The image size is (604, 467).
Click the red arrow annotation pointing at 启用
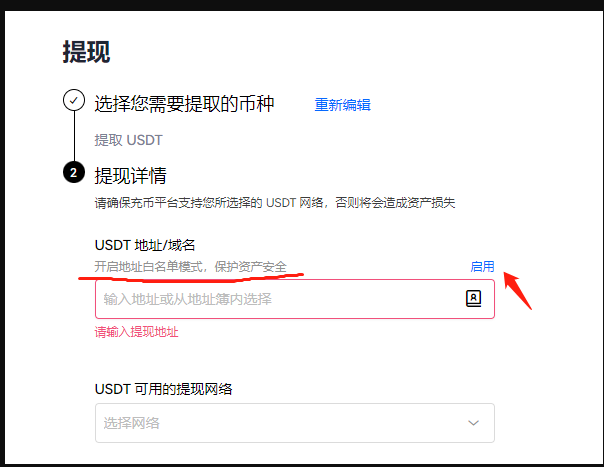pyautogui.click(x=517, y=291)
